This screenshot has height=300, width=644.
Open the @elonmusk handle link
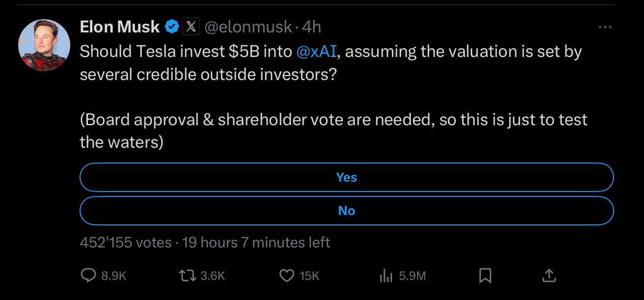coord(248,27)
